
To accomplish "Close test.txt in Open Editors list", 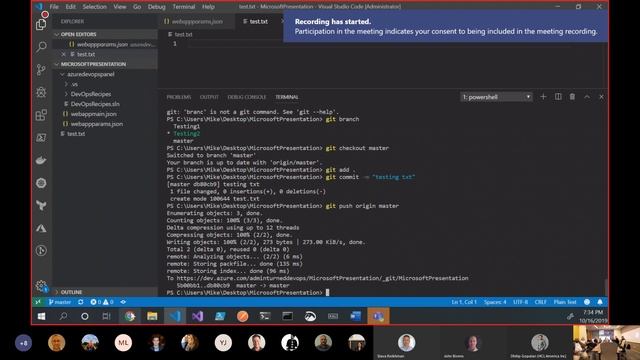I will click(64, 54).
